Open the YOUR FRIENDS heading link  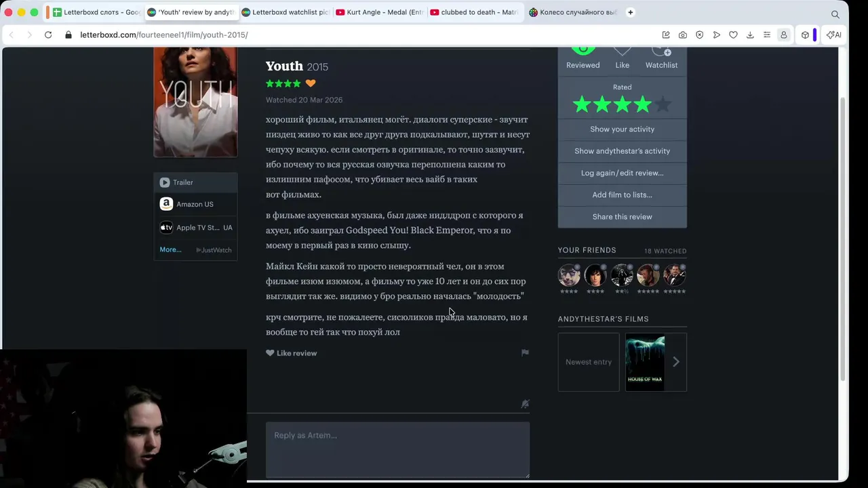tap(587, 250)
